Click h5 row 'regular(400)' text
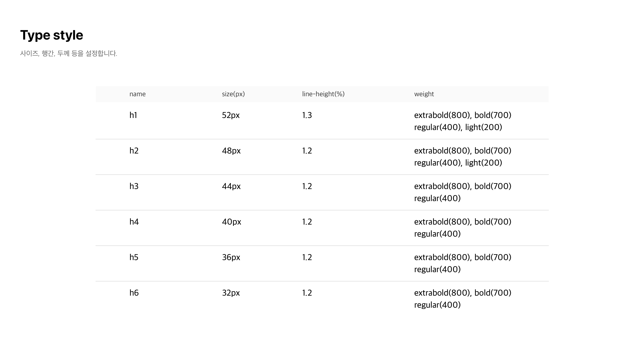This screenshot has height=362, width=644. point(437,269)
